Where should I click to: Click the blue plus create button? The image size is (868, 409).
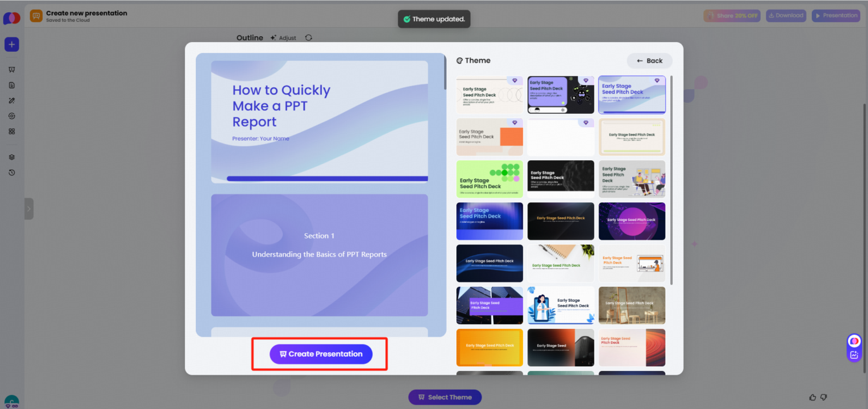click(x=11, y=45)
